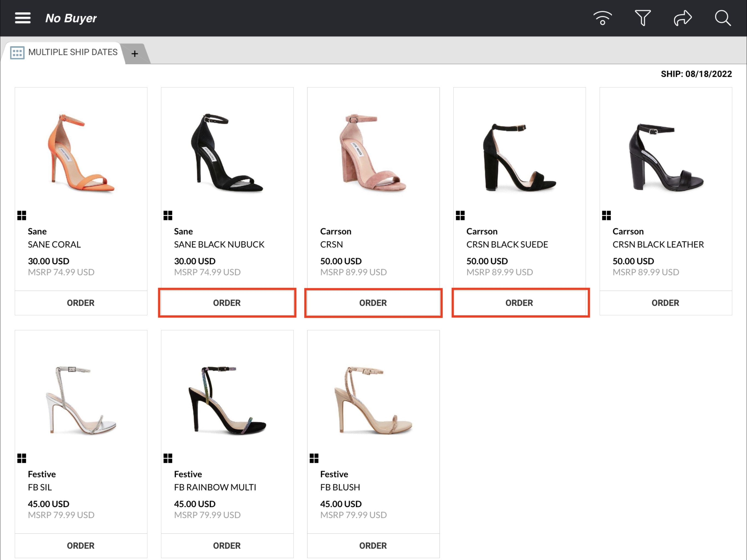The image size is (747, 560).
Task: Order the CRSN BLACK LEATHER shoe
Action: [x=666, y=303]
